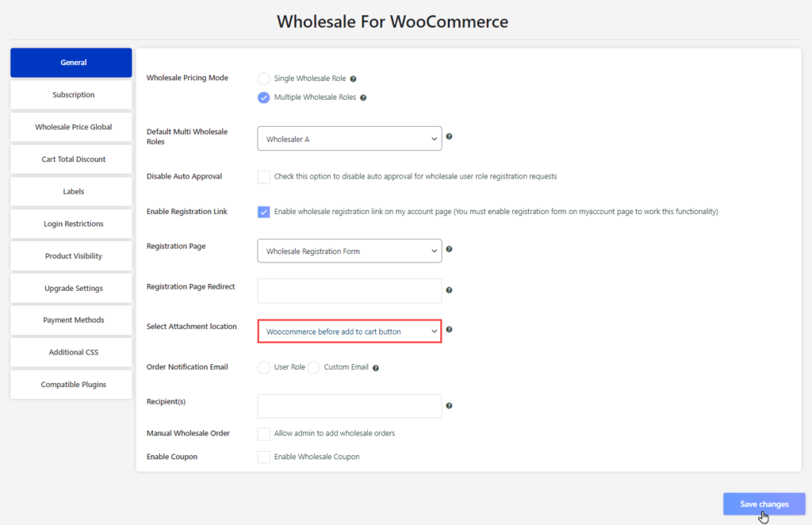
Task: Select Custom Email radio option
Action: 313,368
